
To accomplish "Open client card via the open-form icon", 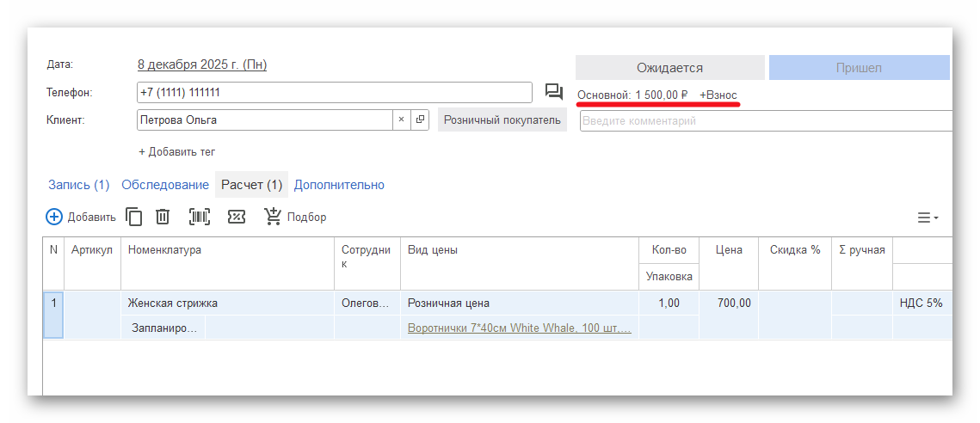I will tap(420, 120).
